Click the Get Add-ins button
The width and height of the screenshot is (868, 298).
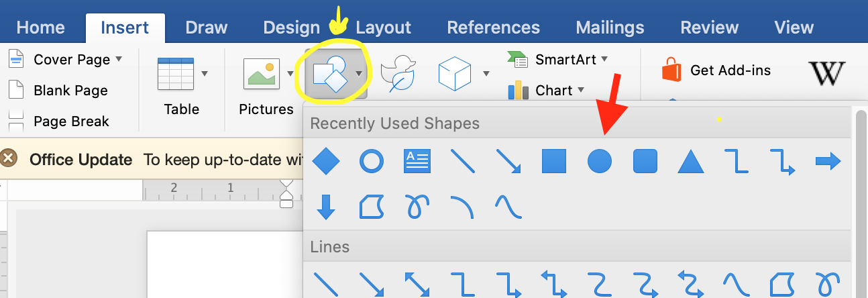(x=716, y=70)
